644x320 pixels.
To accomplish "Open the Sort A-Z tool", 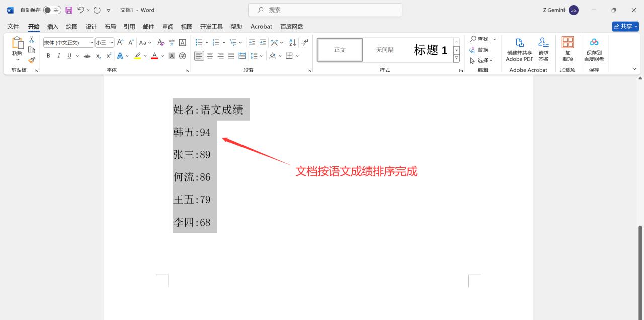I will (293, 43).
